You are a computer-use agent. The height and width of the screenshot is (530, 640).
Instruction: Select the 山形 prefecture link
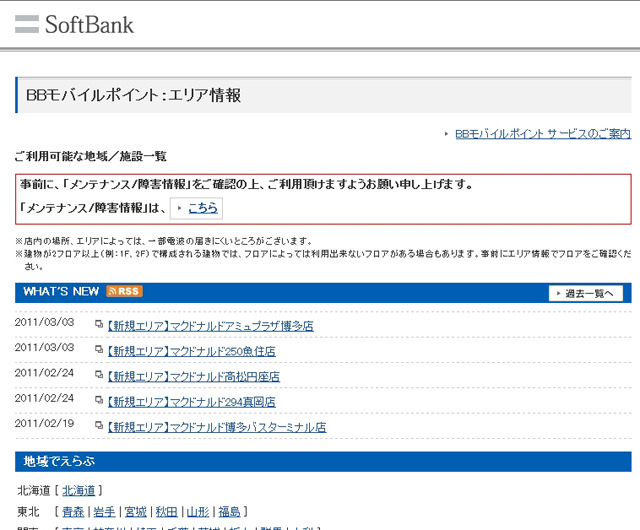(198, 512)
